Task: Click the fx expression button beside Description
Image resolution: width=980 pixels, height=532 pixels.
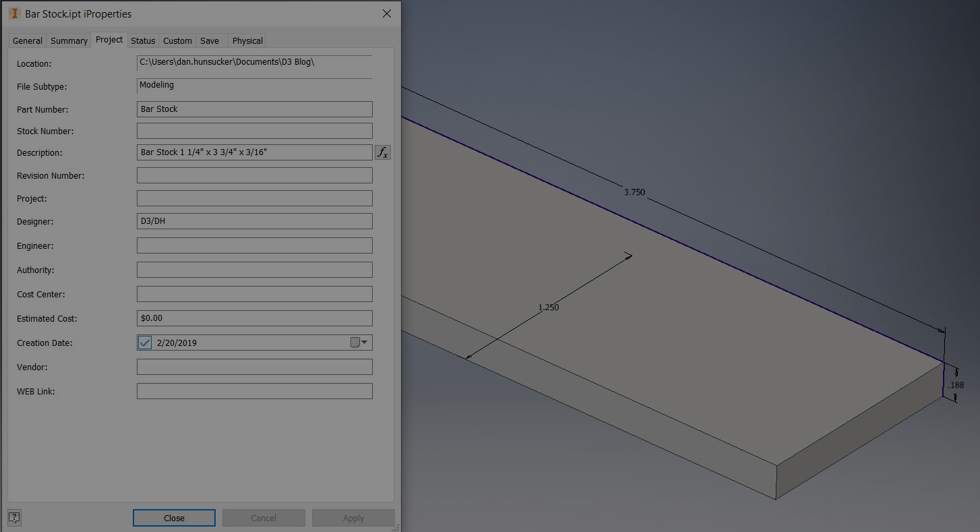Action: 383,152
